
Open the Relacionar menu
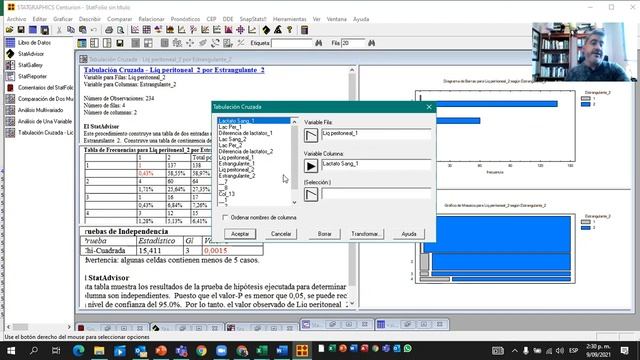pyautogui.click(x=151, y=19)
